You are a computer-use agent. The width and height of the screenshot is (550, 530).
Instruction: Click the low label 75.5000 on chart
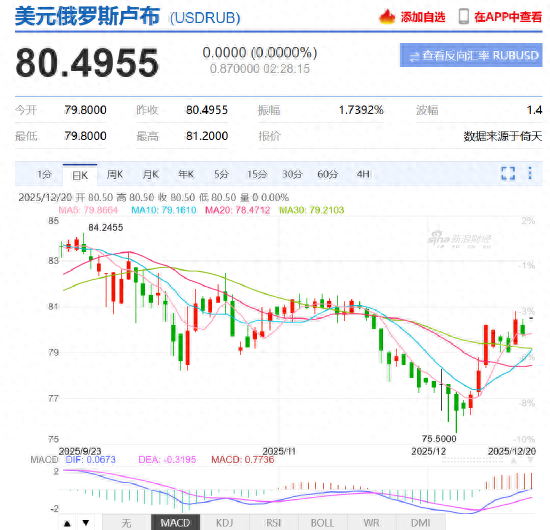click(x=439, y=439)
